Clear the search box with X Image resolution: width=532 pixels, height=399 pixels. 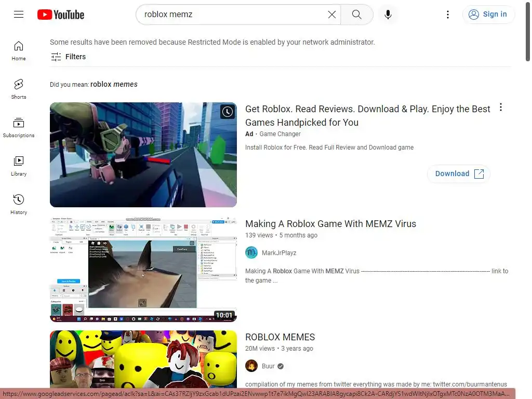click(x=332, y=14)
